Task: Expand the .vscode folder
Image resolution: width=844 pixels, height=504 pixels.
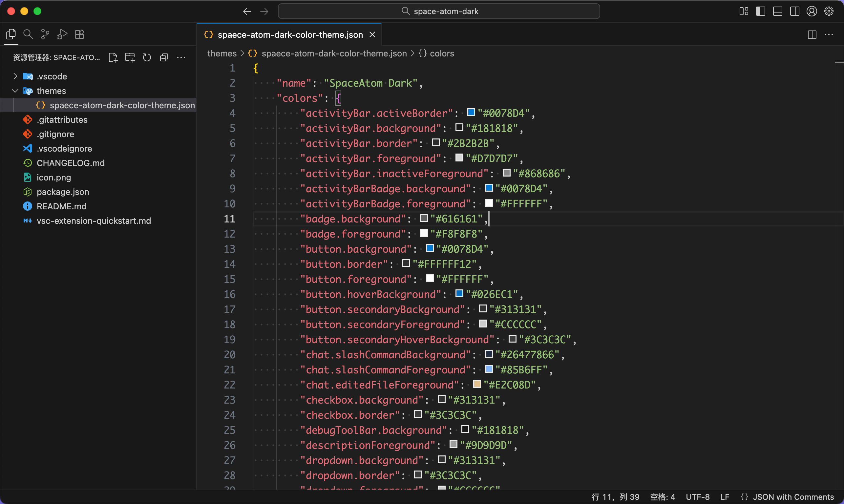Action: [x=52, y=76]
